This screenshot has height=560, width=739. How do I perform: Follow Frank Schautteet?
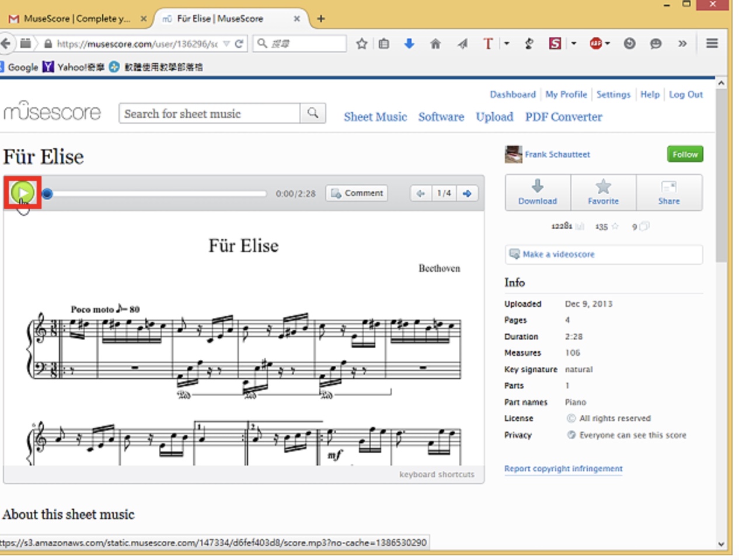(685, 154)
